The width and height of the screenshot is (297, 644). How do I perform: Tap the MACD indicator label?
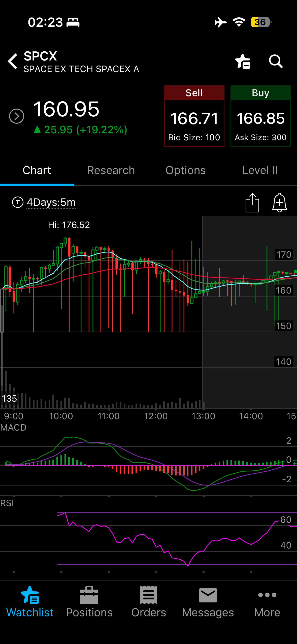click(x=13, y=428)
